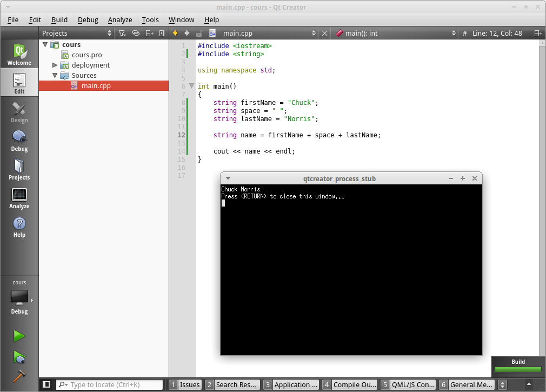Go forward with the gray arrow
The height and width of the screenshot is (392, 546).
coord(187,33)
